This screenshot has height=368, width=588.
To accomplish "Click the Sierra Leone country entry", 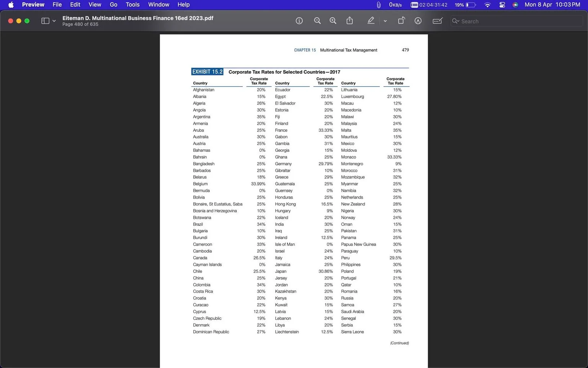I will click(x=353, y=332).
